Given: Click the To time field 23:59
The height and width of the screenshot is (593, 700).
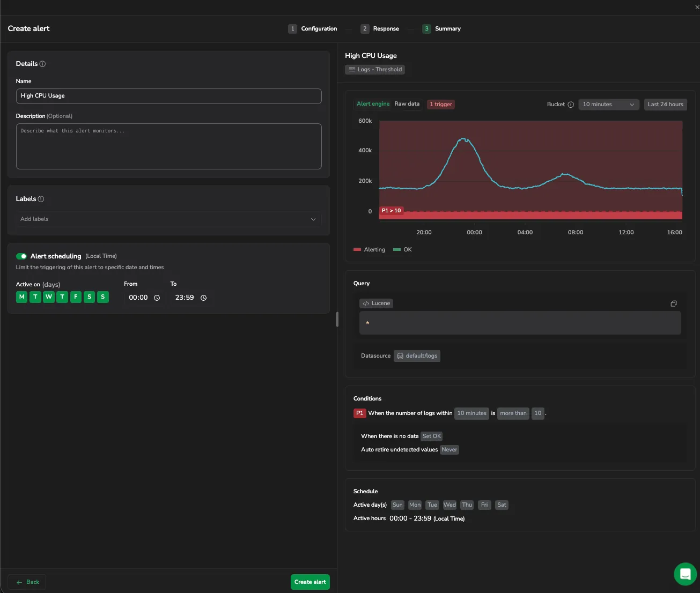Looking at the screenshot, I should [191, 298].
